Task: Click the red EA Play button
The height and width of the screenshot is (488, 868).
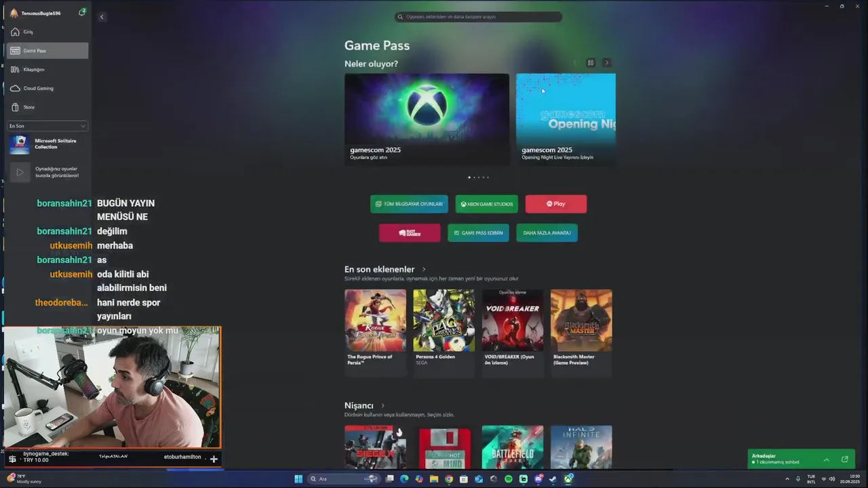Action: [x=556, y=204]
